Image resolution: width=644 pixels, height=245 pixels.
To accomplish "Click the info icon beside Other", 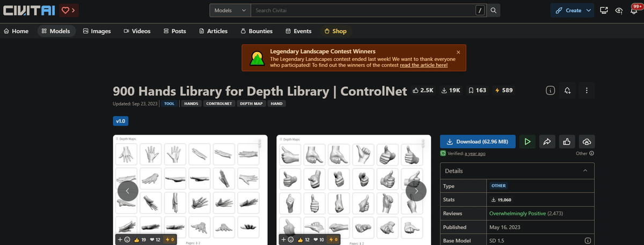I will (591, 153).
